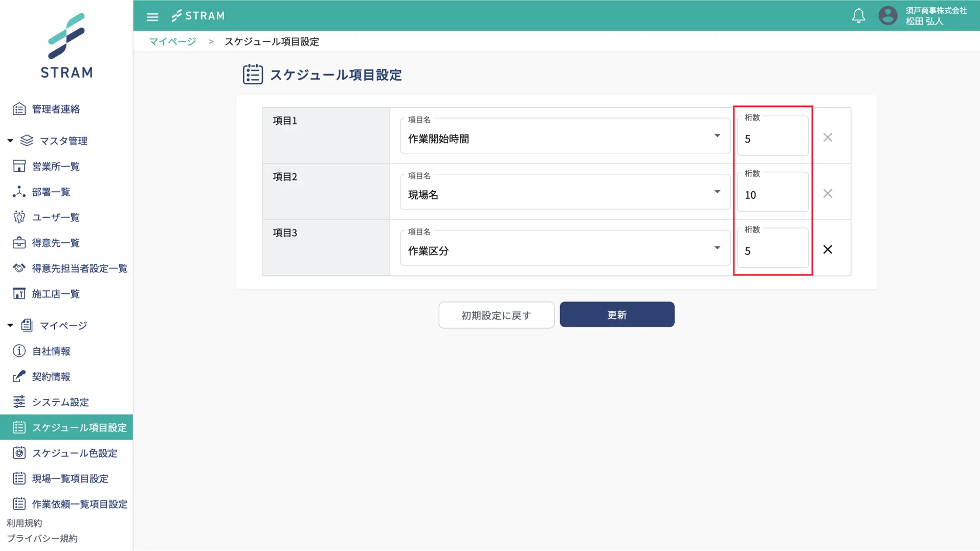Remove item 3 with its X icon
Image resolution: width=980 pixels, height=551 pixels.
click(827, 249)
